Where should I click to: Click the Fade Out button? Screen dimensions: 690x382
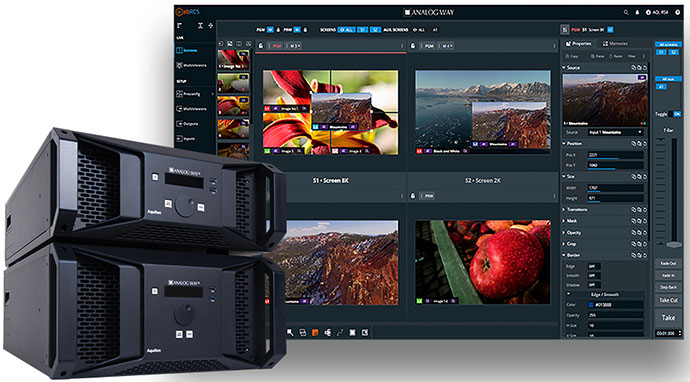[668, 263]
